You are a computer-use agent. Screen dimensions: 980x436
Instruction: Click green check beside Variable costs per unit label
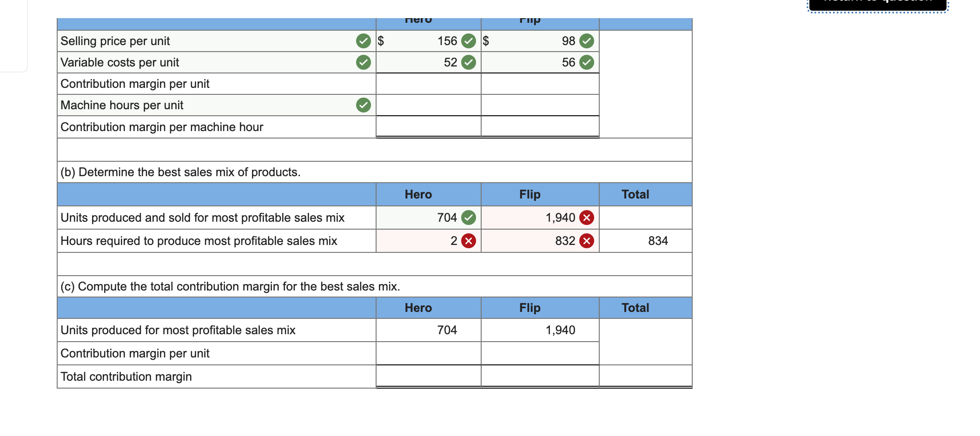pyautogui.click(x=364, y=62)
